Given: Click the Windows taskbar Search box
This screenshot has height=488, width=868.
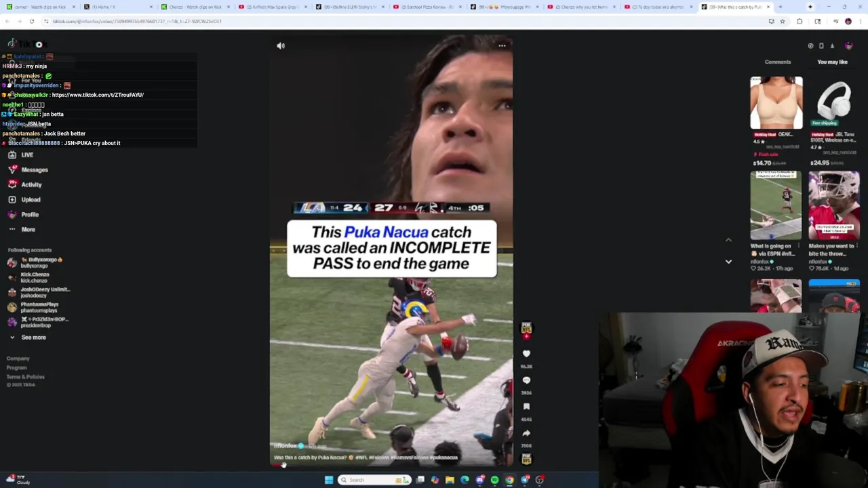Looking at the screenshot, I should tap(375, 480).
